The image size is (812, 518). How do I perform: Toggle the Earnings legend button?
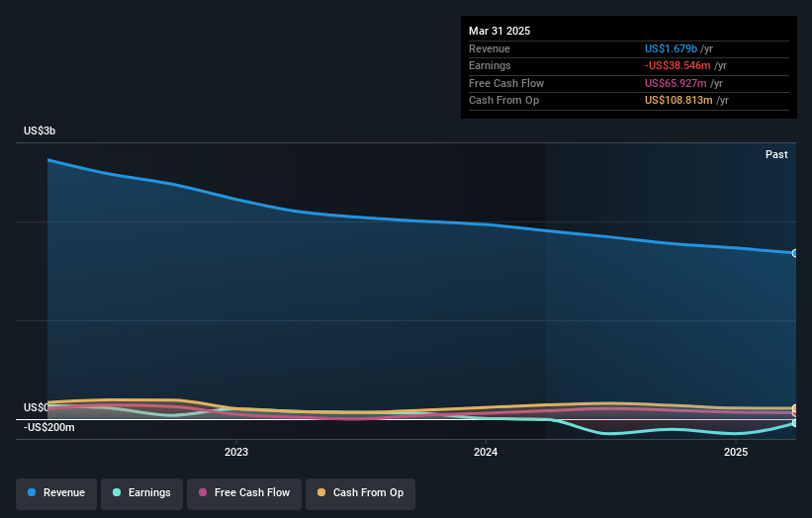click(x=141, y=493)
